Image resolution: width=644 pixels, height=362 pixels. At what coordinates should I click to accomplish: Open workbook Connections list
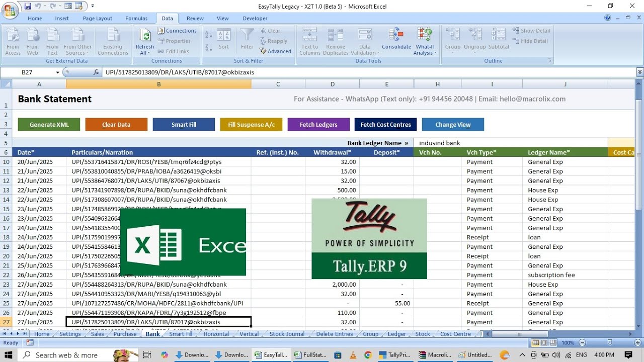[x=177, y=31]
